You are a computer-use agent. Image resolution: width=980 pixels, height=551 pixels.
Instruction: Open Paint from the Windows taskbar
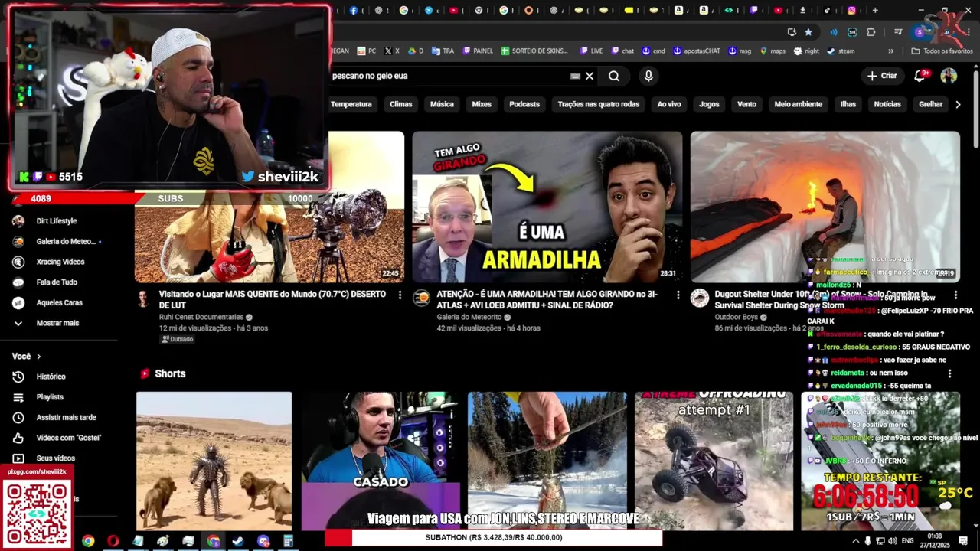pos(163,541)
